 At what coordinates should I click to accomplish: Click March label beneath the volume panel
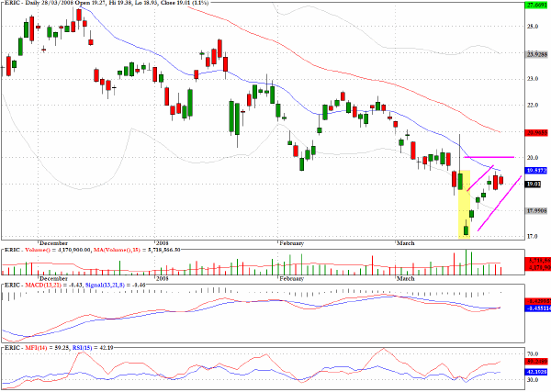click(x=406, y=278)
